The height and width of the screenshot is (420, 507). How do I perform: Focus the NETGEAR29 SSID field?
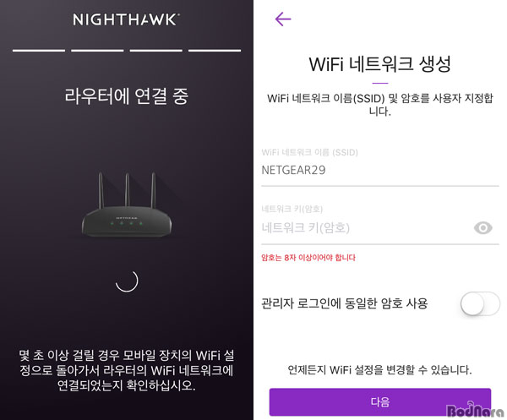[x=380, y=171]
